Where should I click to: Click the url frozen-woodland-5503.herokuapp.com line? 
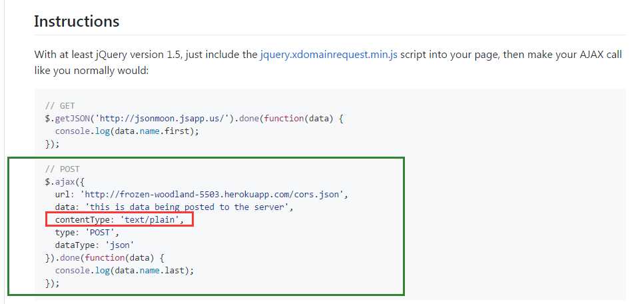pos(202,195)
